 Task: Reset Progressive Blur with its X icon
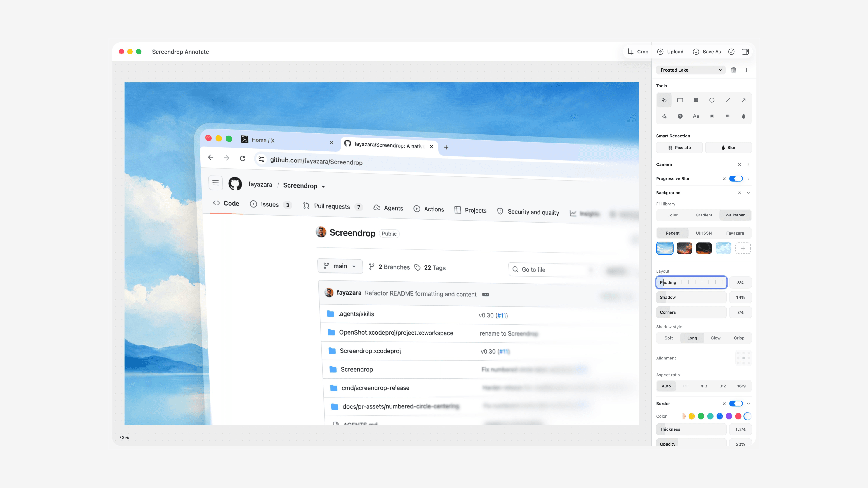[x=724, y=178]
